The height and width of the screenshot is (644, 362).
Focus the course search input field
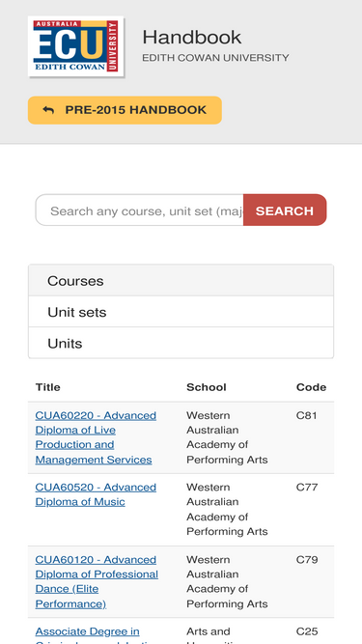[x=140, y=210]
